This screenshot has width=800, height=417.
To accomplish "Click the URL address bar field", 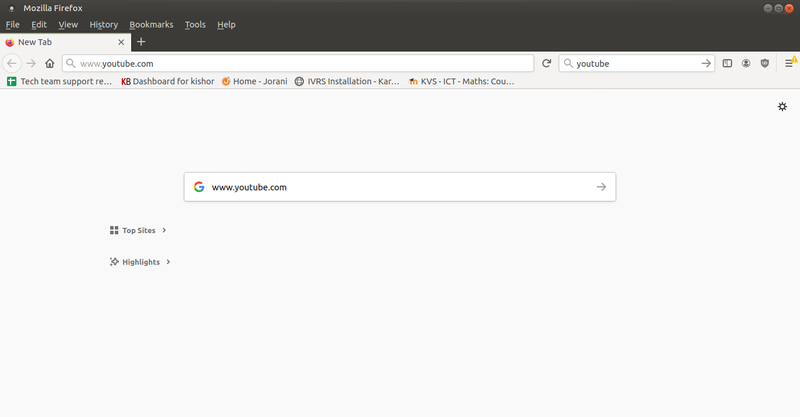I will tap(298, 63).
